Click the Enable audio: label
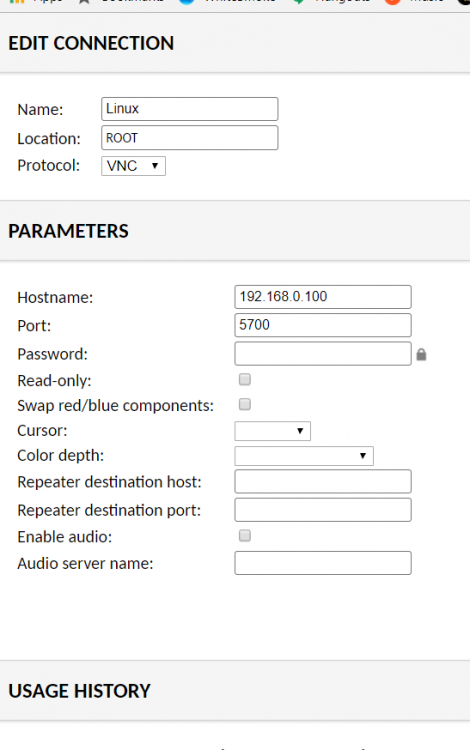470x750 pixels. [65, 537]
